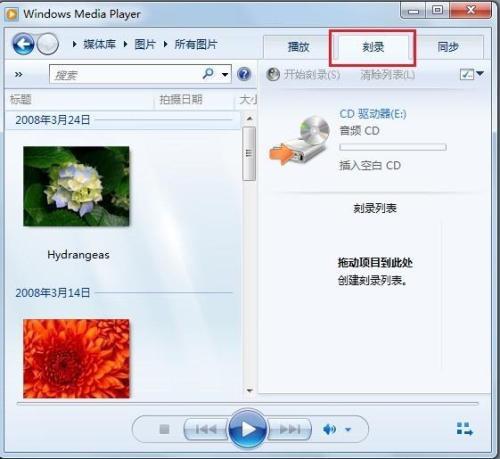Click the 刻录列表 title text
Image resolution: width=500 pixels, height=459 pixels.
tap(375, 208)
